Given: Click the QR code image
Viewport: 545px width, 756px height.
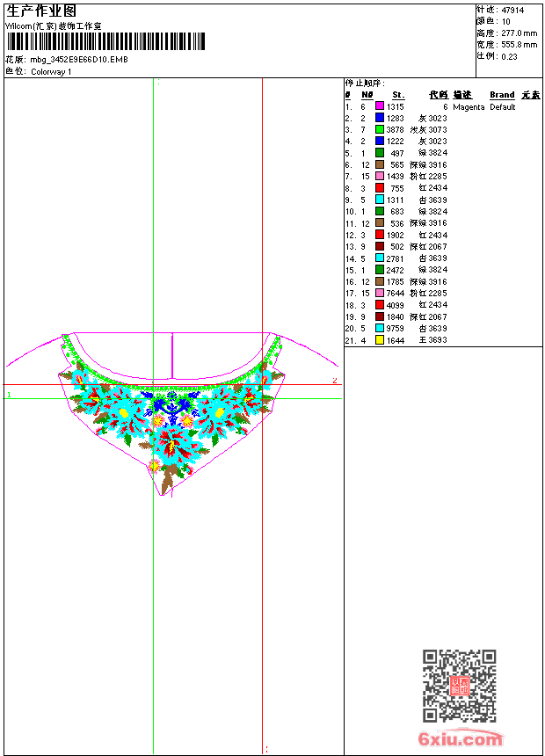Looking at the screenshot, I should tap(460, 686).
